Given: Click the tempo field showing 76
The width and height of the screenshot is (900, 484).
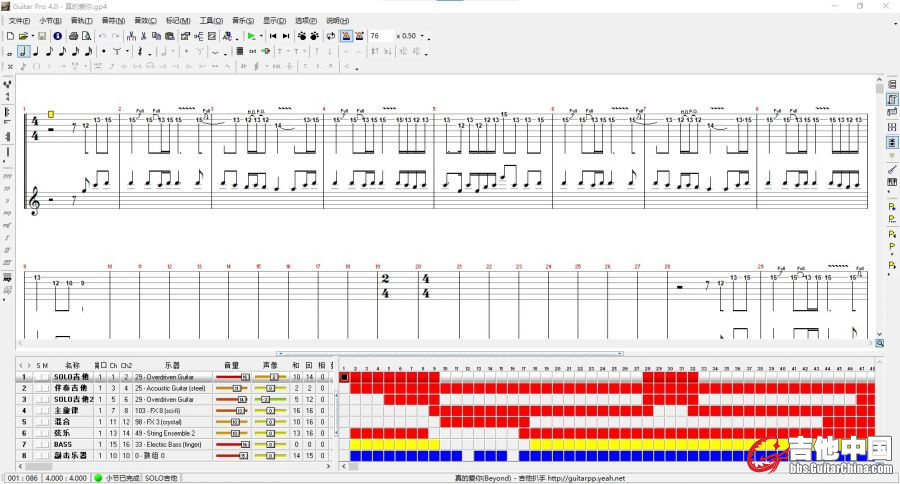Looking at the screenshot, I should coord(380,36).
